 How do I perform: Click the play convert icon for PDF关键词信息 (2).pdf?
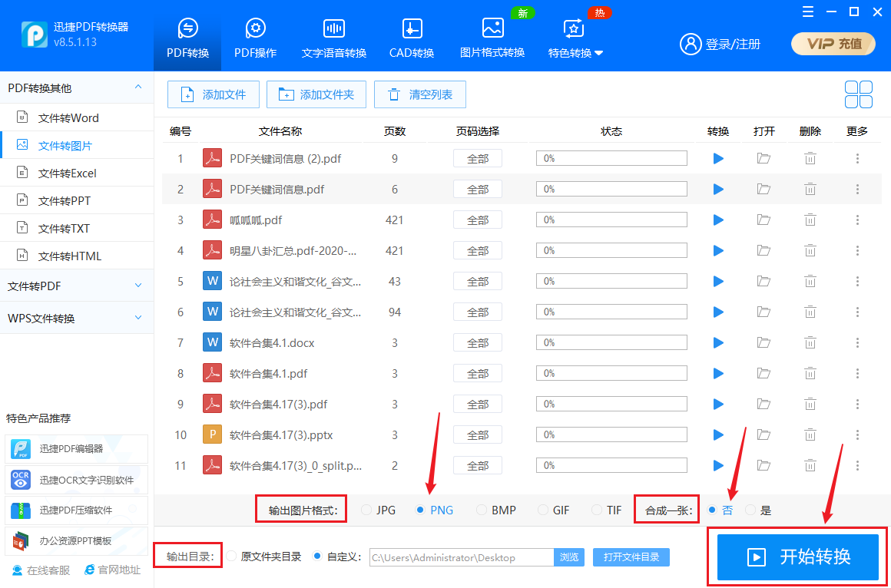pos(718,158)
